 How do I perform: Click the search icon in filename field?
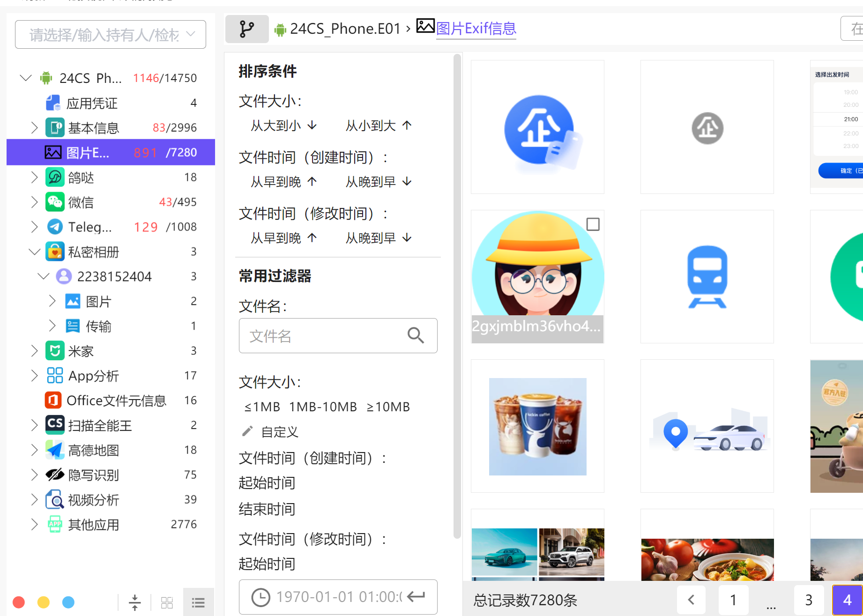click(x=416, y=335)
